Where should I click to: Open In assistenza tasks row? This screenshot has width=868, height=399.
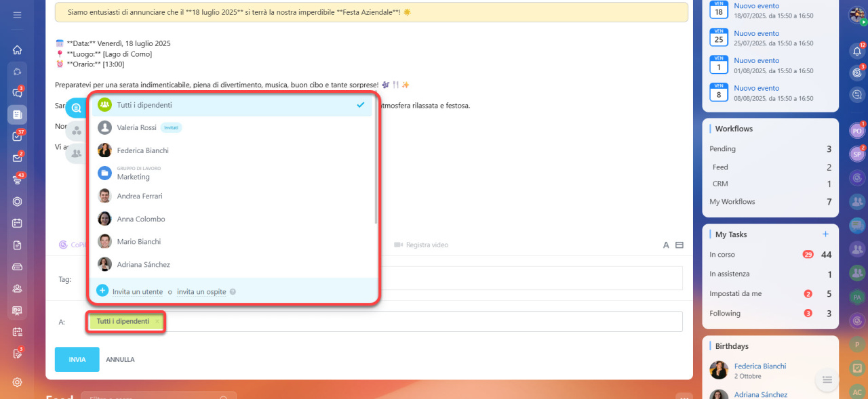[x=770, y=274]
